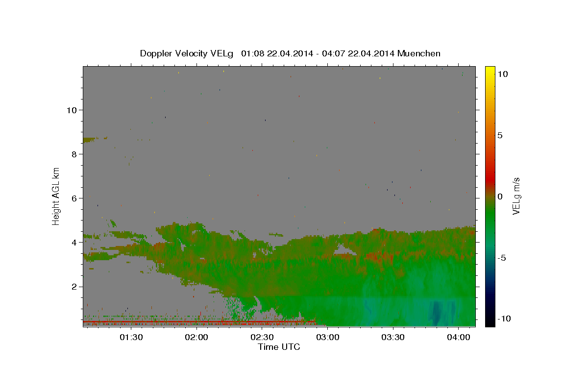Click the 'Time UTC' axis label
Screen dimensions: 588x392
point(279,347)
